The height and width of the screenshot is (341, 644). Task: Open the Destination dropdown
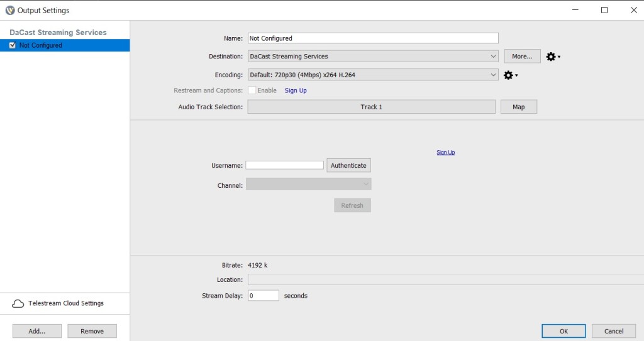tap(373, 57)
